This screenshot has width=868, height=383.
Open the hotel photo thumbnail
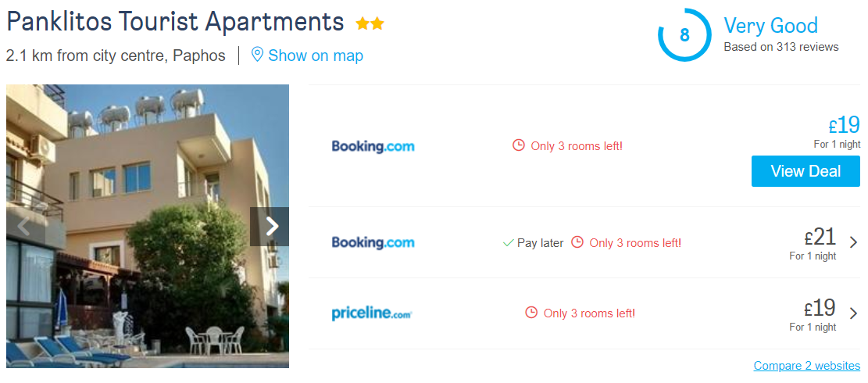click(148, 227)
